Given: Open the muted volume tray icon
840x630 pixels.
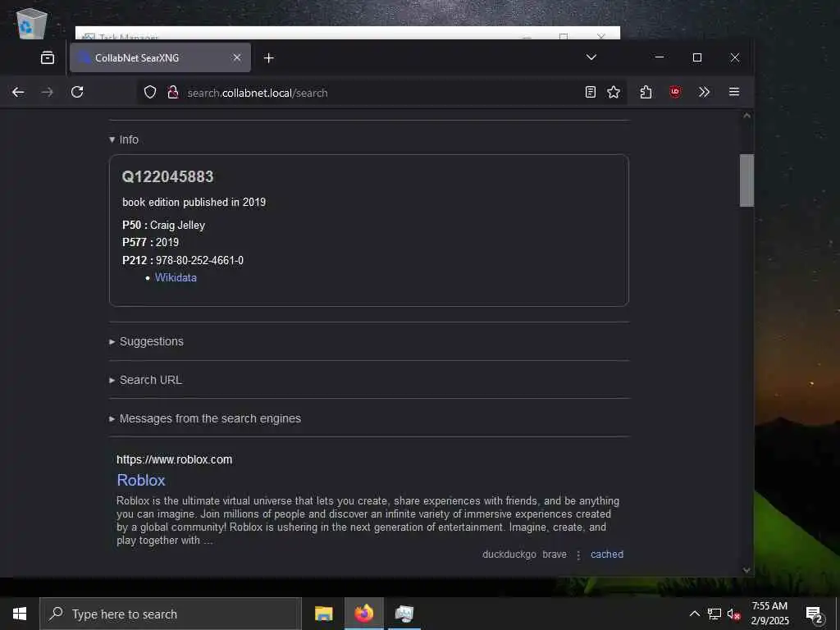Looking at the screenshot, I should (x=733, y=614).
